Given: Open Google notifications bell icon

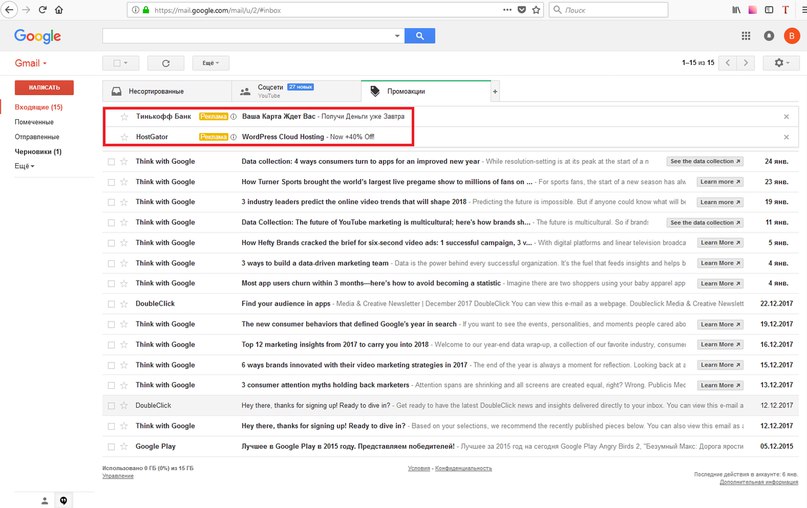Looking at the screenshot, I should (769, 36).
